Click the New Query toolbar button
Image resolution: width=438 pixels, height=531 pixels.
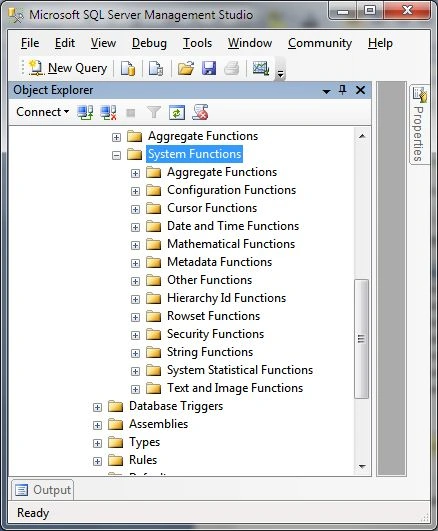68,68
